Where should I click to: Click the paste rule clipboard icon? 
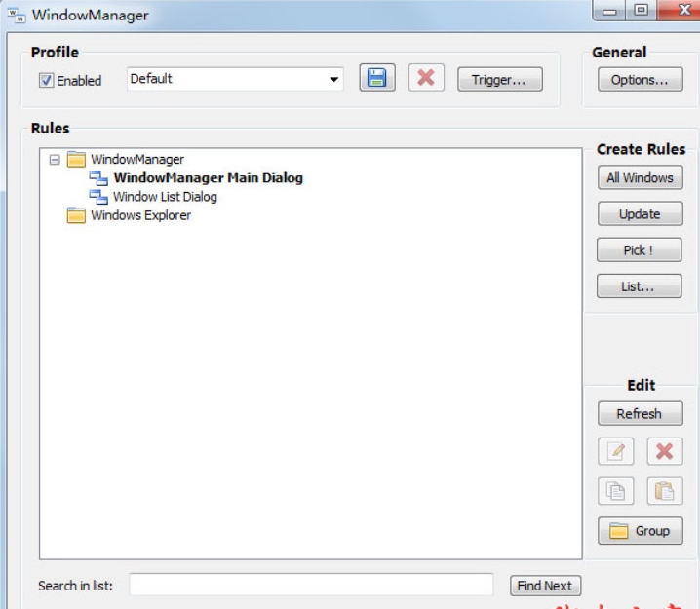point(665,491)
